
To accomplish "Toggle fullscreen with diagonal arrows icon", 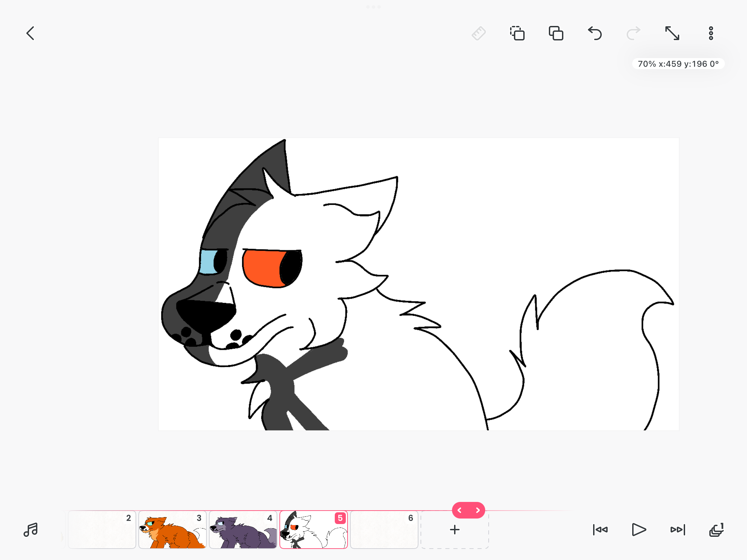I will pos(672,34).
